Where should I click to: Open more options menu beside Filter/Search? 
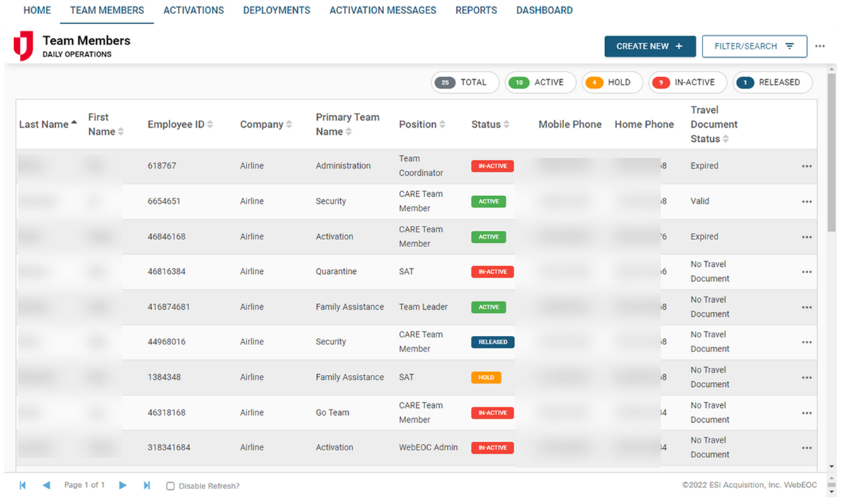820,47
